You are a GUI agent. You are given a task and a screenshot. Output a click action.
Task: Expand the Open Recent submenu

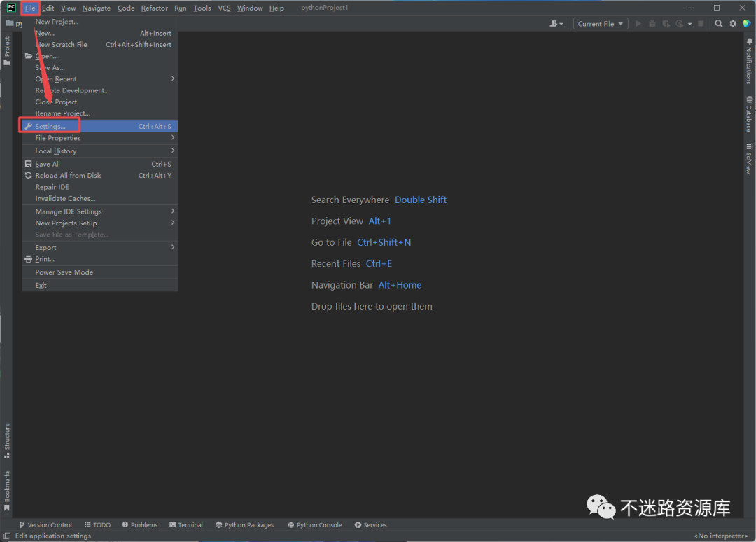pyautogui.click(x=100, y=78)
